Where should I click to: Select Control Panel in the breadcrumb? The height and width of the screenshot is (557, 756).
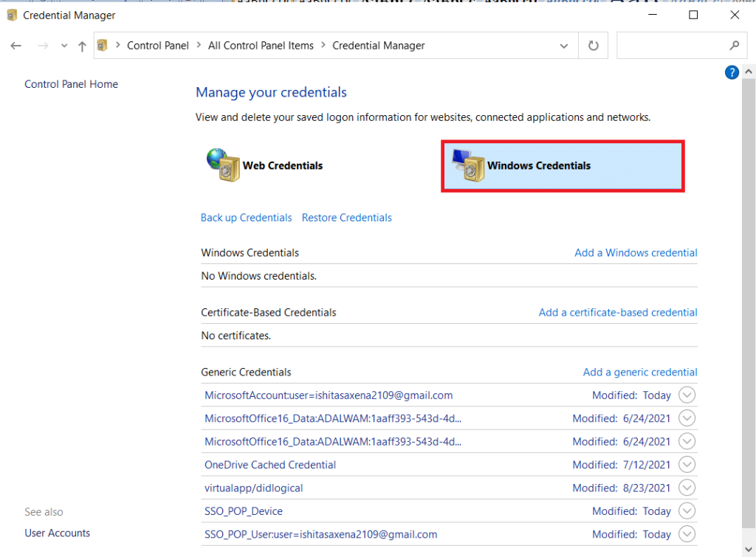pos(158,46)
